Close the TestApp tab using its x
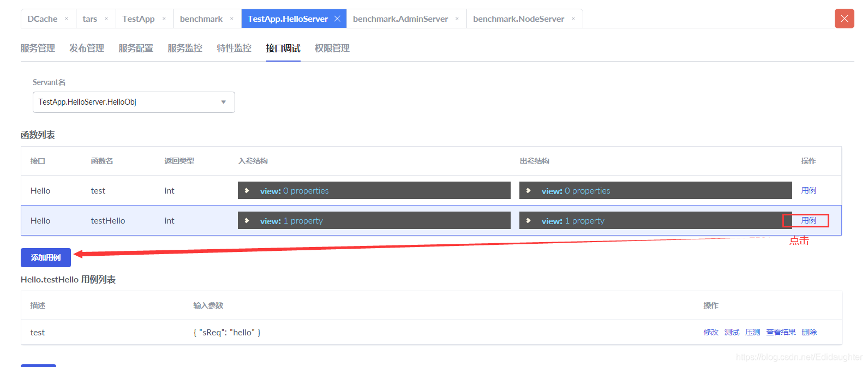The image size is (868, 367). click(x=164, y=19)
